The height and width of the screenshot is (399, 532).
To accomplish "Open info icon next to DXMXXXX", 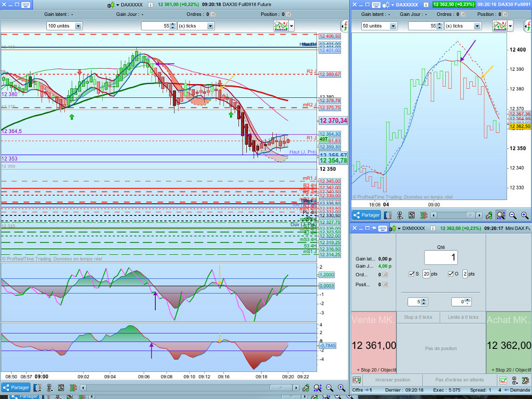I will tap(433, 228).
